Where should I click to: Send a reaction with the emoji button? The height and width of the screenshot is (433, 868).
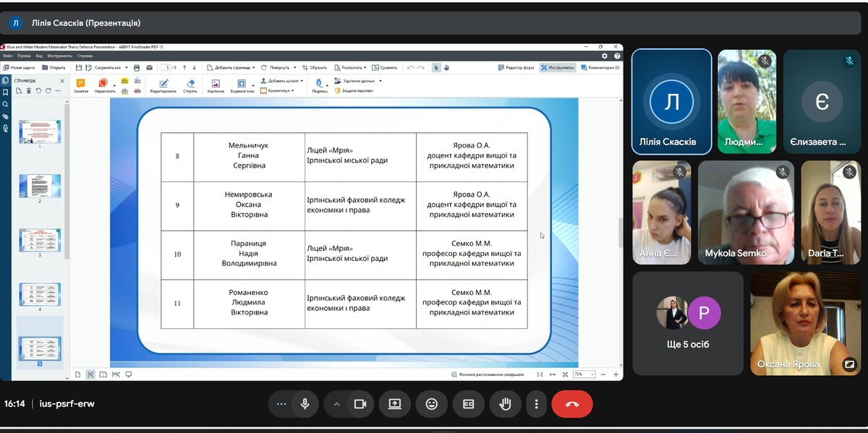(432, 404)
